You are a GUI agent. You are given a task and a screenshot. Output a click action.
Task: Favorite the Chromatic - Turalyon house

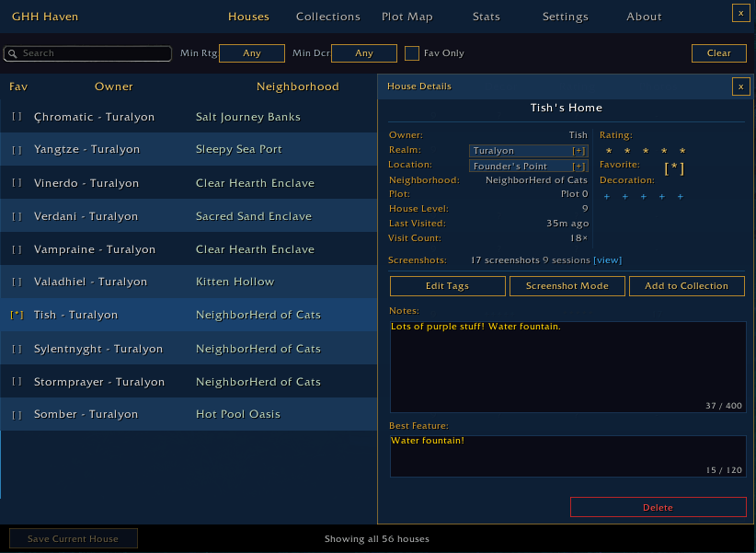tap(17, 117)
